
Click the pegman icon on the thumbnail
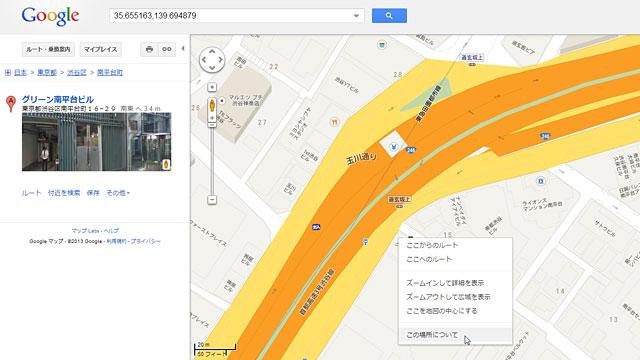pos(166,164)
